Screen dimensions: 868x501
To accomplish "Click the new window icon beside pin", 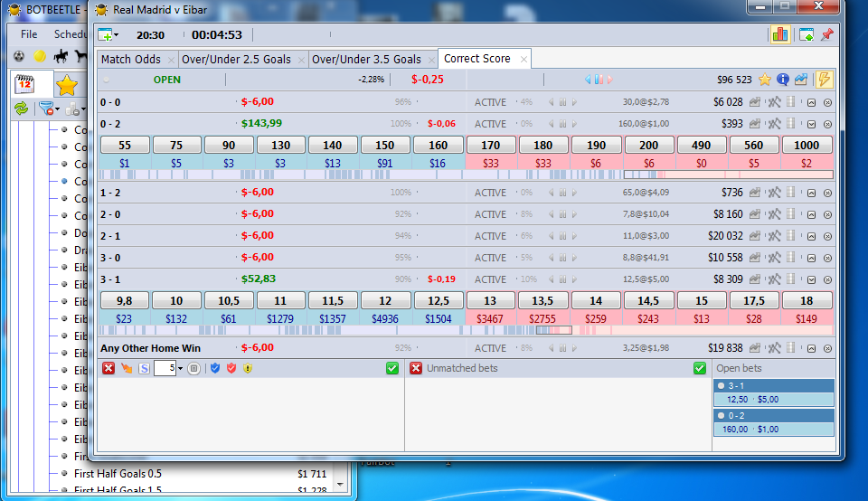I will pos(807,35).
